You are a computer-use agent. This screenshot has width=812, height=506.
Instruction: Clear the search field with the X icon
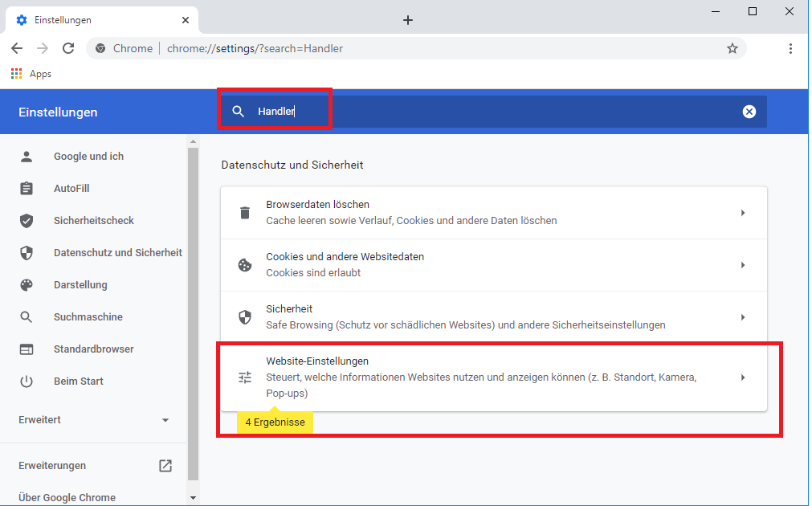pos(749,112)
